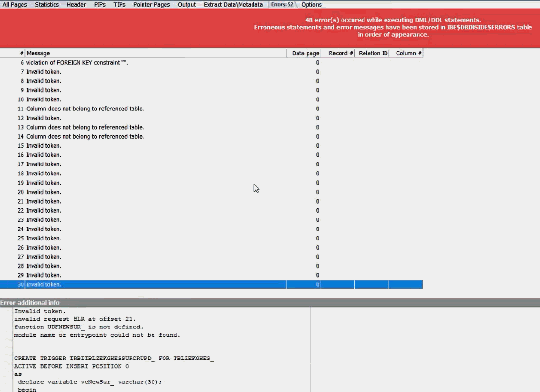Image resolution: width=540 pixels, height=392 pixels.
Task: Click 'function UDFNEWSUR_ is not defined.' line
Action: pos(78,327)
